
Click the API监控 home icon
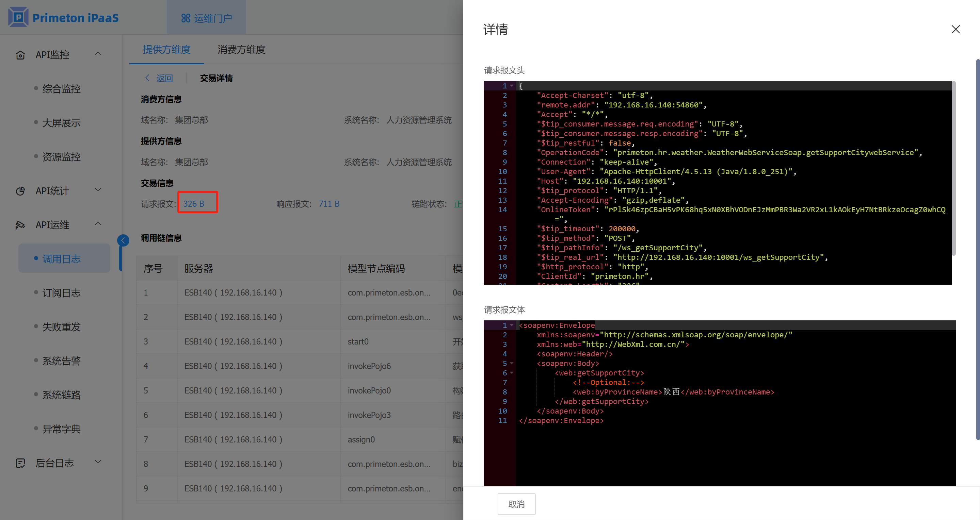(20, 55)
